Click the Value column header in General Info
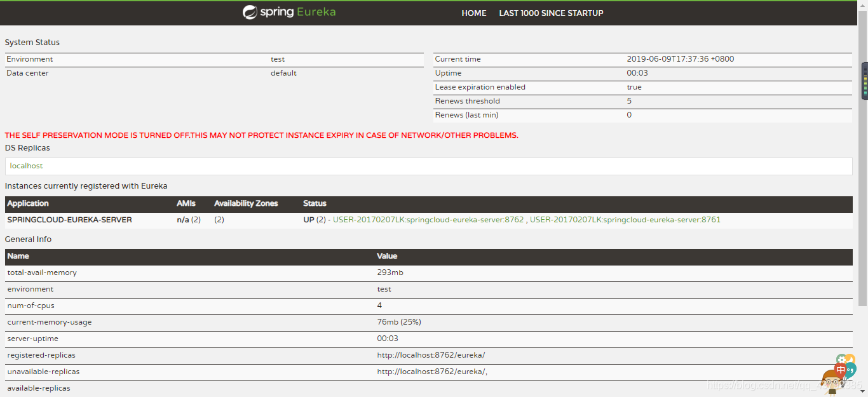Image resolution: width=868 pixels, height=397 pixels. [x=387, y=256]
